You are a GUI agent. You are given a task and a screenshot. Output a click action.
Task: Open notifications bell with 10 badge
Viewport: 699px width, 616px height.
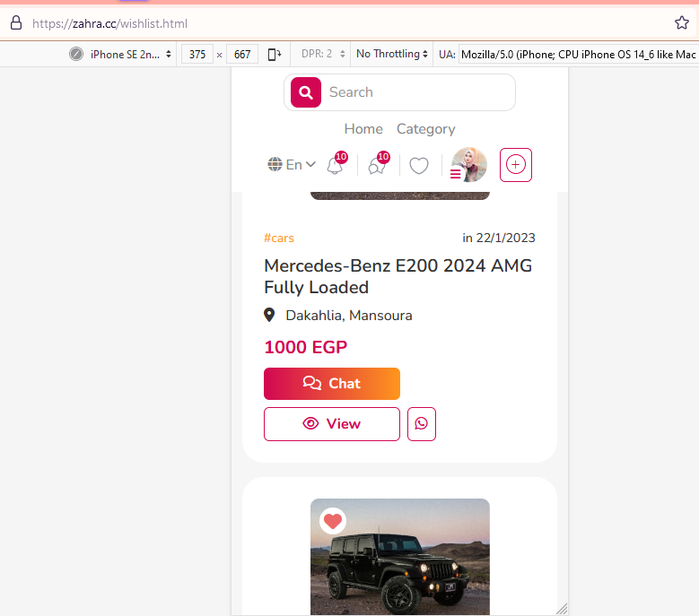coord(336,163)
